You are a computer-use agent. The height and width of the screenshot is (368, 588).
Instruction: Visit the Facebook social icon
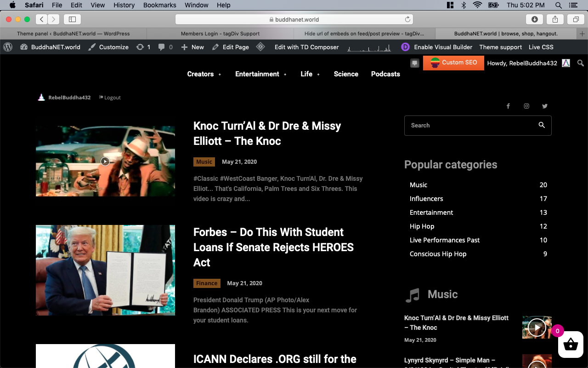[508, 106]
